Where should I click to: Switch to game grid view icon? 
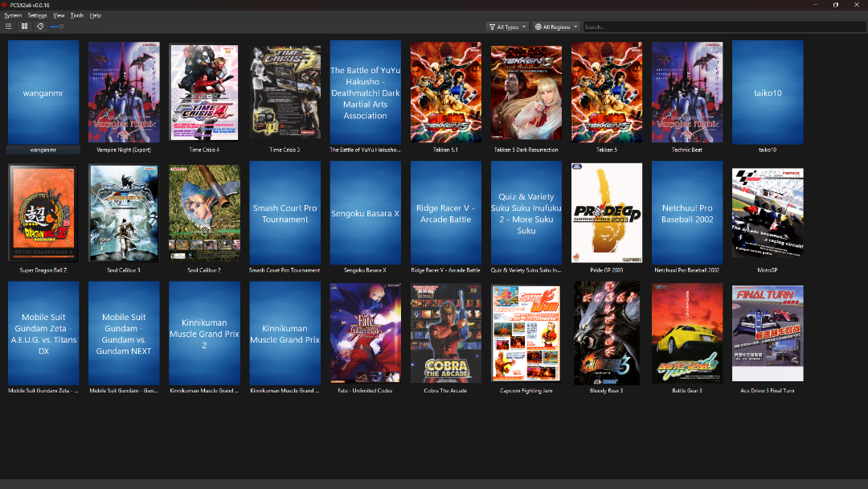tap(24, 27)
